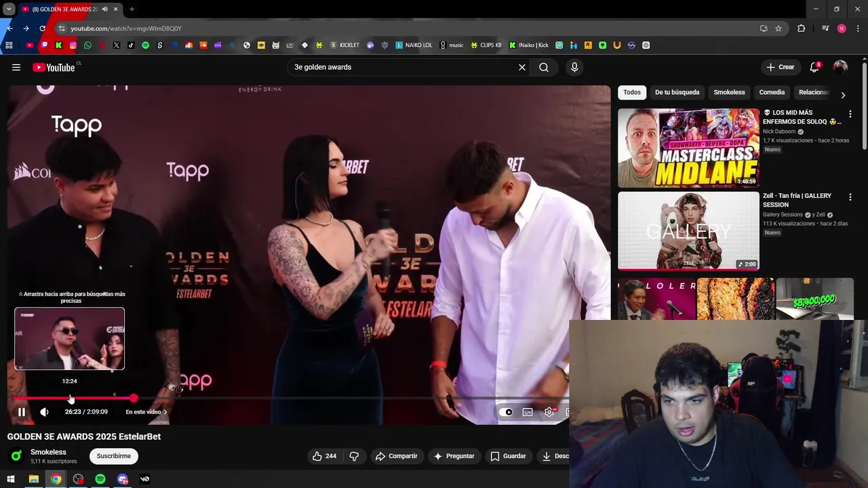Viewport: 868px width, 488px height.
Task: Subscribe with the Suscribirme button
Action: pos(113,456)
